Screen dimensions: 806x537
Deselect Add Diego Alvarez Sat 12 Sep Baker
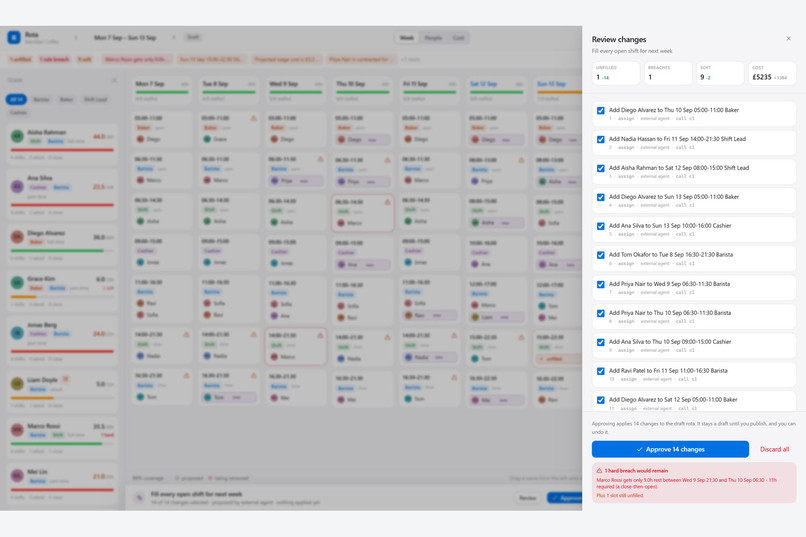point(600,400)
